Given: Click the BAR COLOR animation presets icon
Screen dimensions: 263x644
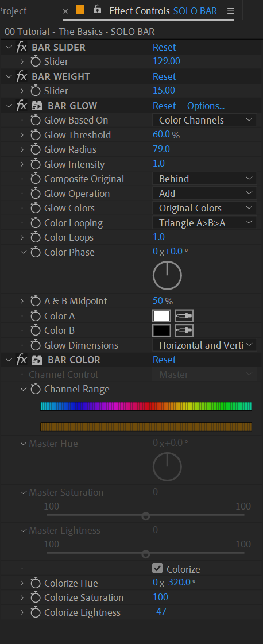Looking at the screenshot, I should [x=37, y=360].
